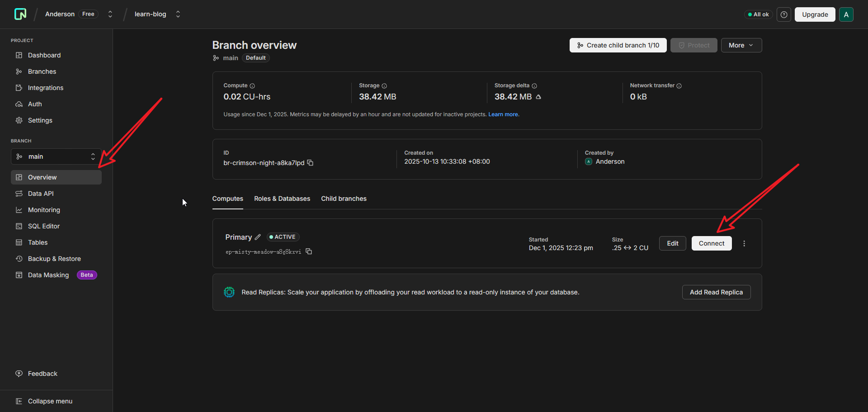Switch to the Child branches tab
868x412 pixels.
click(x=344, y=199)
